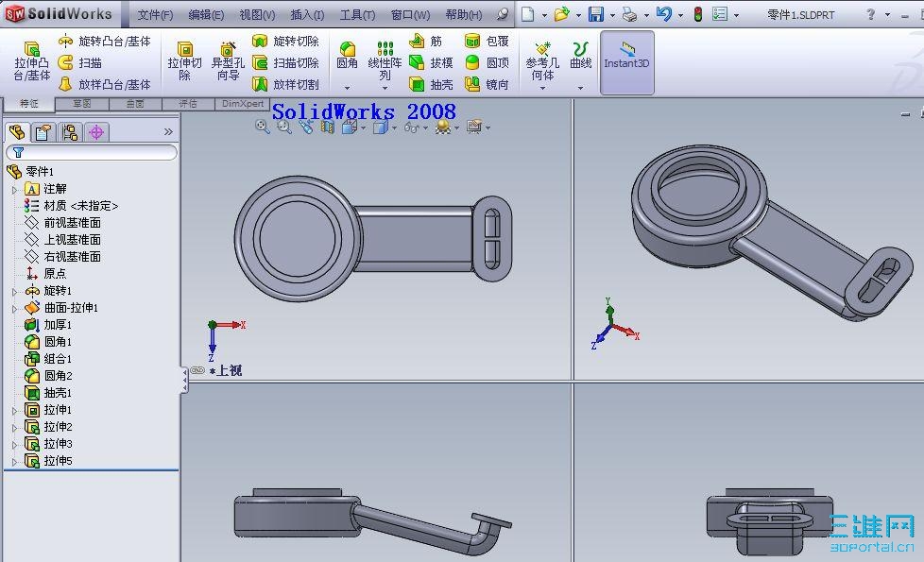
Task: Switch to the 特征 (Features) tab
Action: click(x=29, y=104)
